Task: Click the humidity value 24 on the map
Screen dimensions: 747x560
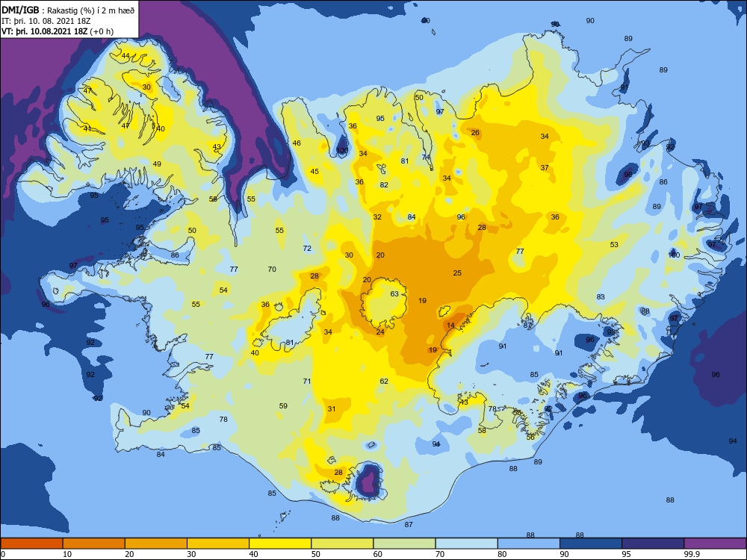Action: click(380, 332)
